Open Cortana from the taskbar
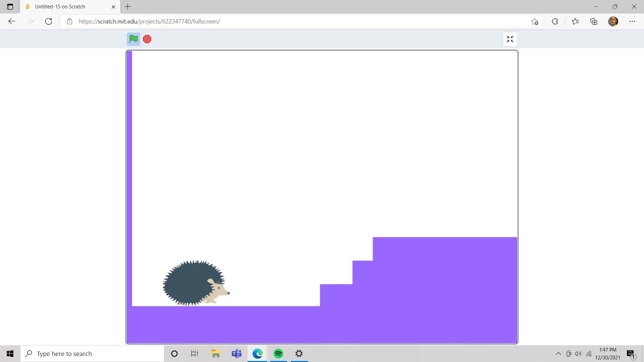 click(174, 353)
